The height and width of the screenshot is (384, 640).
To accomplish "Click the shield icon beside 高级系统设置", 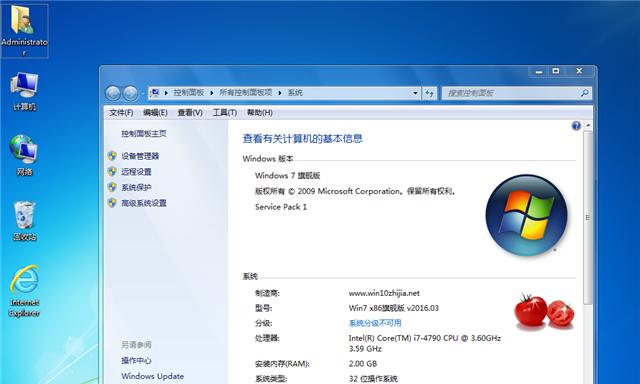I will (x=112, y=203).
